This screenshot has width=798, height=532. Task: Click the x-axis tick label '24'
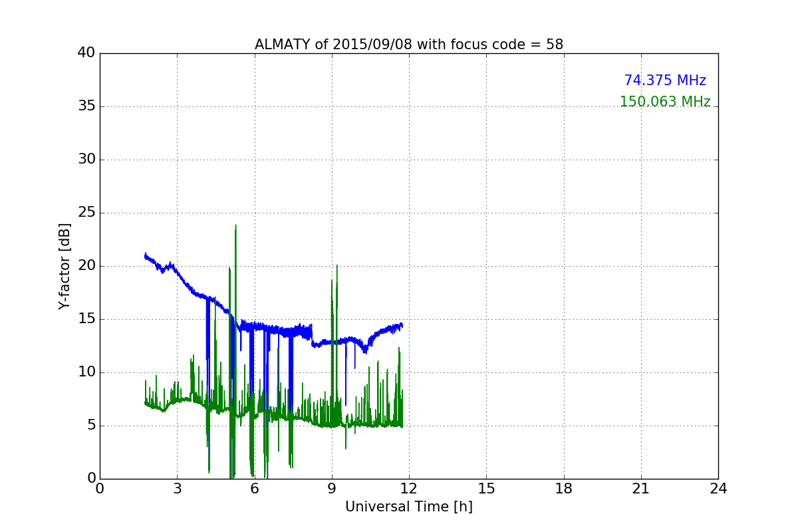718,488
